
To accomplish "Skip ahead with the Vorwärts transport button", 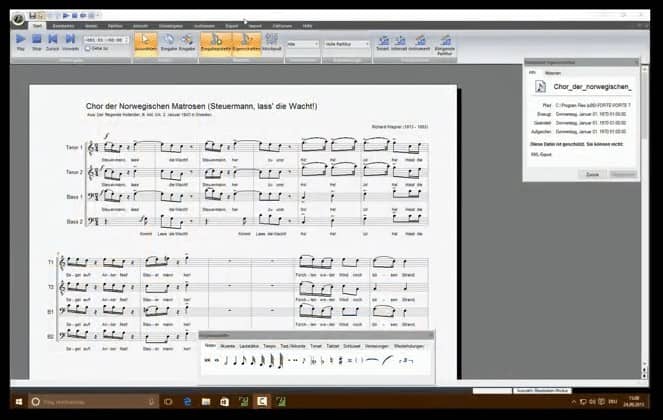I will point(70,42).
